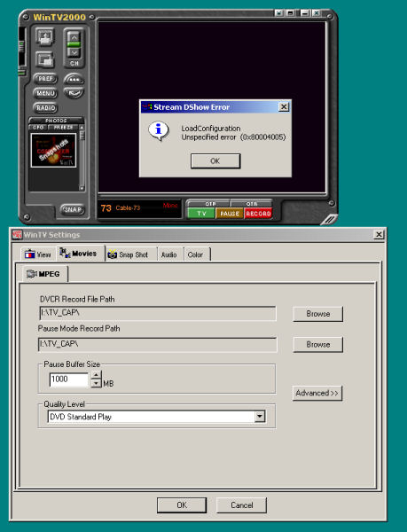Click FREEZE in the Photos panel
Image resolution: width=407 pixels, height=532 pixels.
tap(64, 127)
